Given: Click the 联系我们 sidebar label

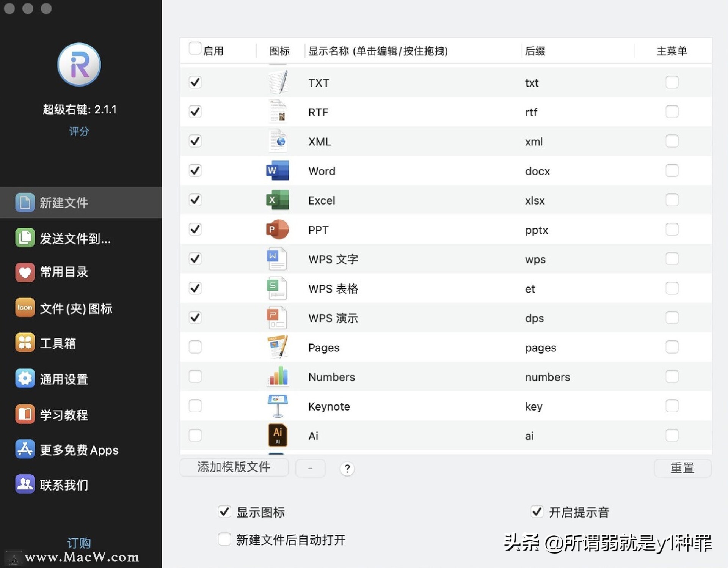Looking at the screenshot, I should pyautogui.click(x=64, y=485).
